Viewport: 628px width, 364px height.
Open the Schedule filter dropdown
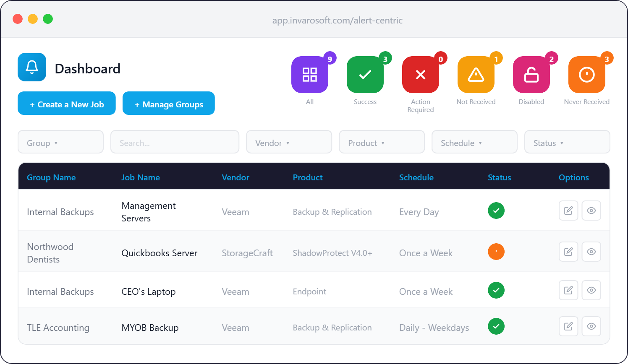pyautogui.click(x=475, y=142)
